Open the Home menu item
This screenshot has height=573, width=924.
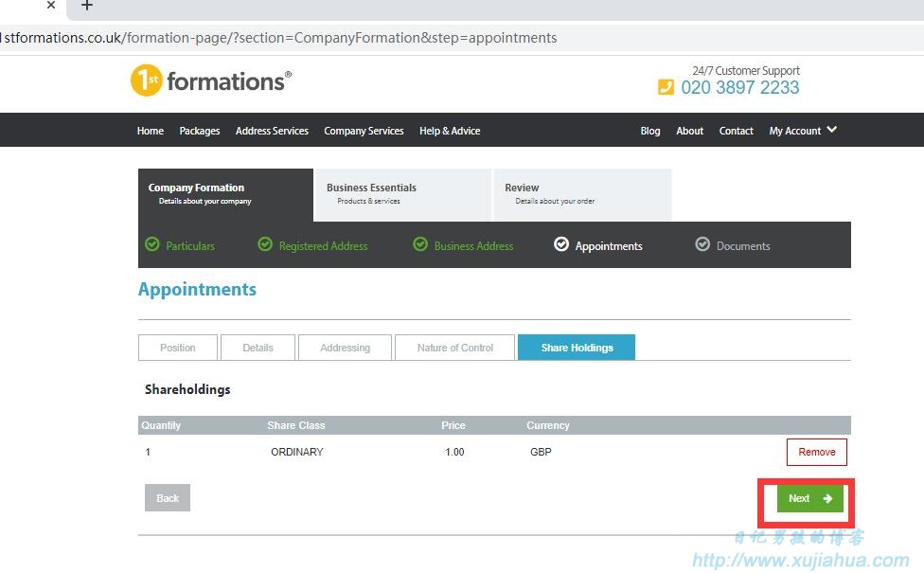pos(151,131)
